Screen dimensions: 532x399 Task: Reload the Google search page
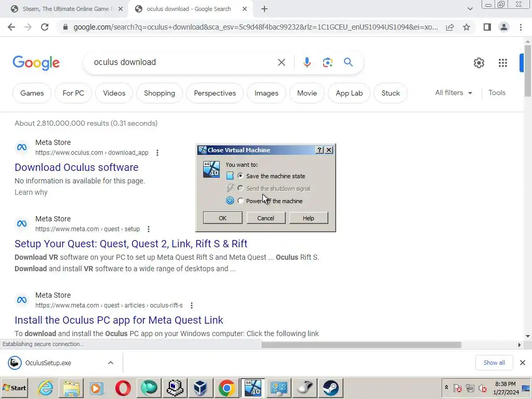tap(45, 27)
